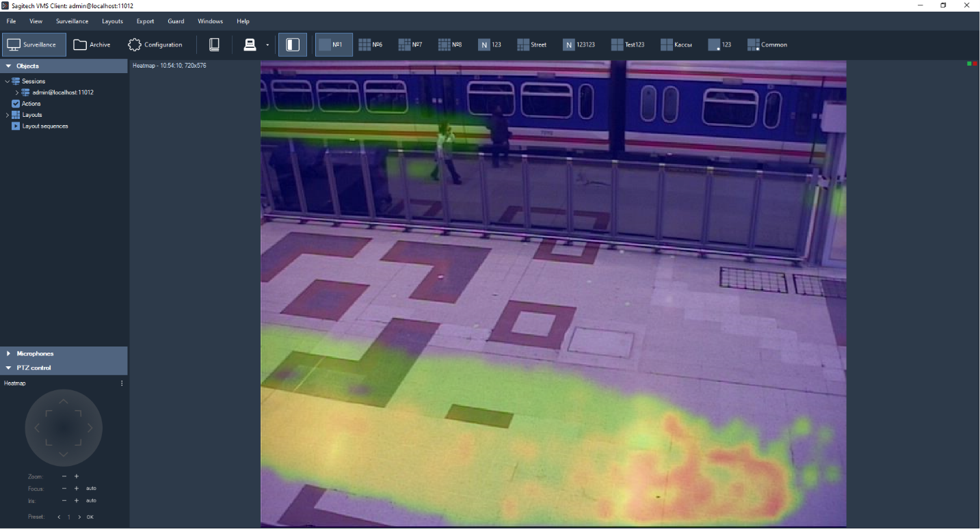The width and height of the screenshot is (980, 529).
Task: Open dropdown arrow beside the workstation icon
Action: (267, 46)
